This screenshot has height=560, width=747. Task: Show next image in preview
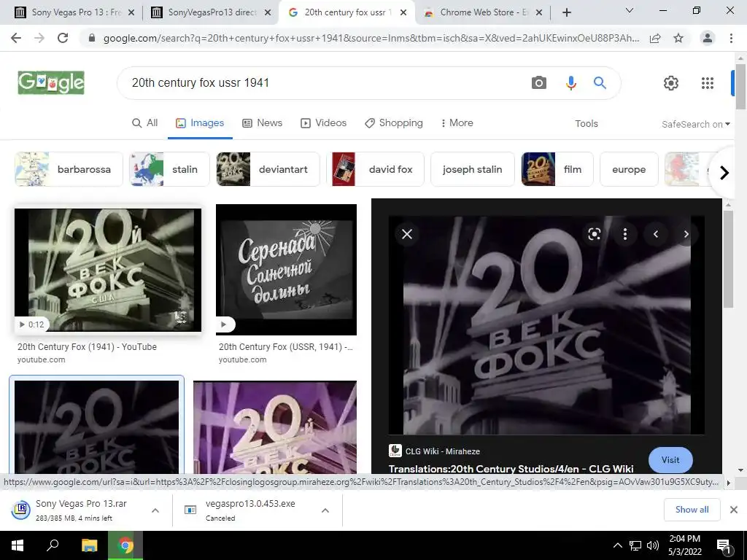[x=686, y=234]
